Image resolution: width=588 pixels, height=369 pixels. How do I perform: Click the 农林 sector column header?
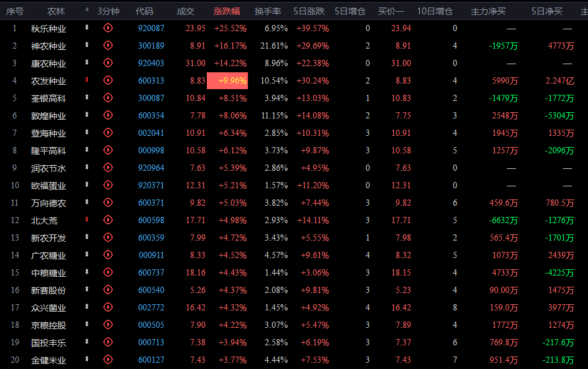pyautogui.click(x=56, y=11)
